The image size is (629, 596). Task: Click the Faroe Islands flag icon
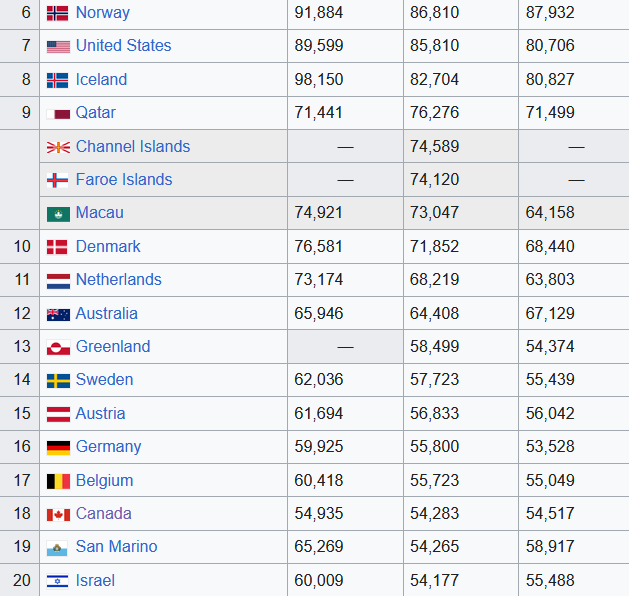pos(58,180)
